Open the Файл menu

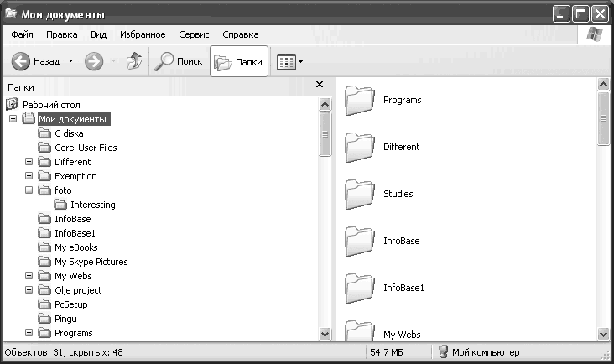(23, 34)
